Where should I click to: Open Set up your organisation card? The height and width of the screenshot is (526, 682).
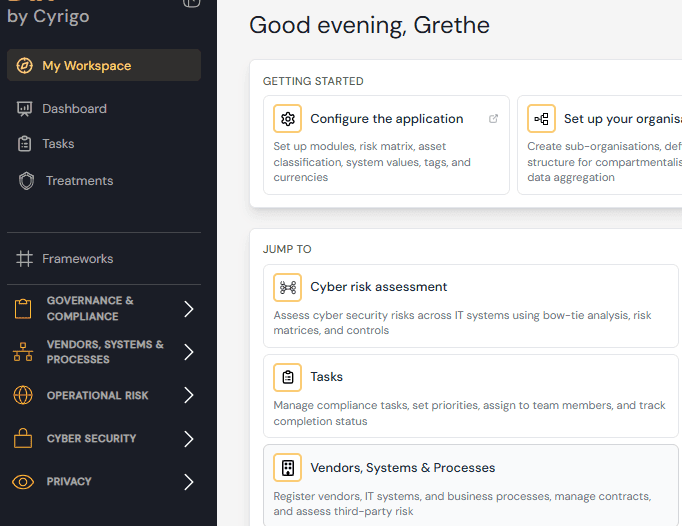[x=600, y=145]
